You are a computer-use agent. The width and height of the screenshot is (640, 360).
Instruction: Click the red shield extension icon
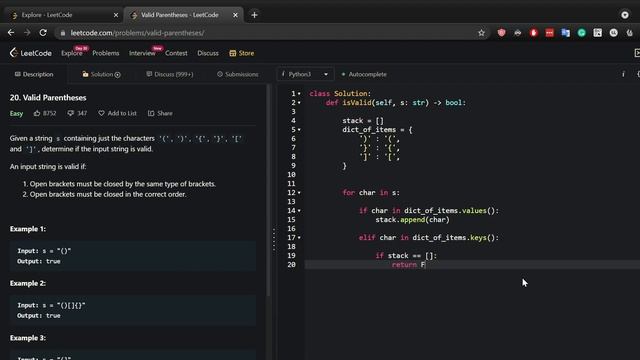pos(502,33)
